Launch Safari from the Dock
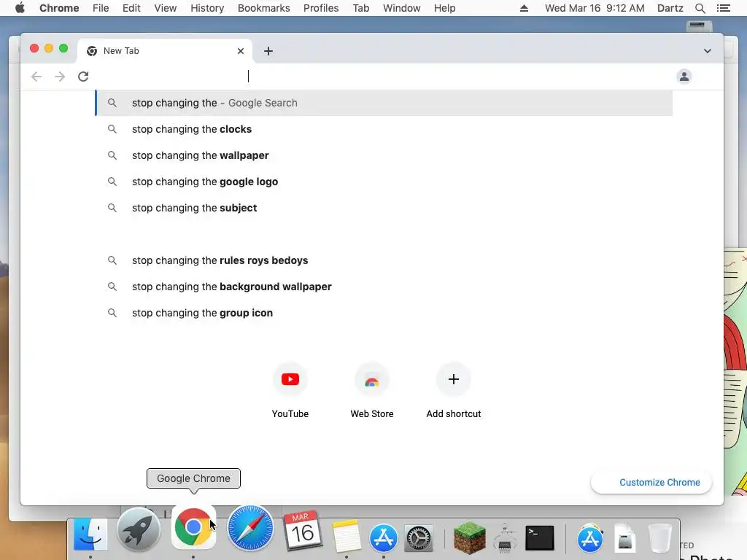This screenshot has height=560, width=747. pyautogui.click(x=251, y=528)
